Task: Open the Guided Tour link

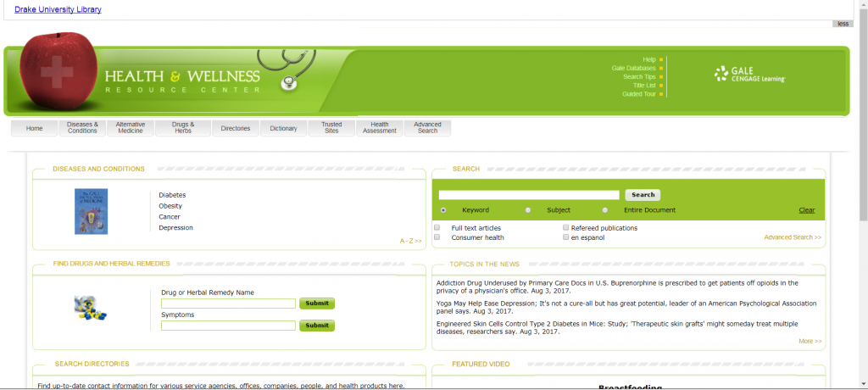Action: [639, 94]
